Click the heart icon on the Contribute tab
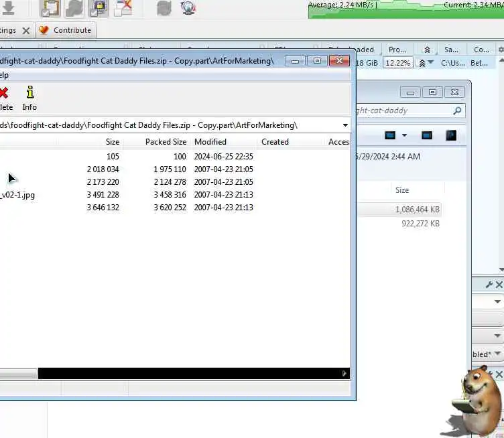504x438 pixels. click(x=44, y=30)
